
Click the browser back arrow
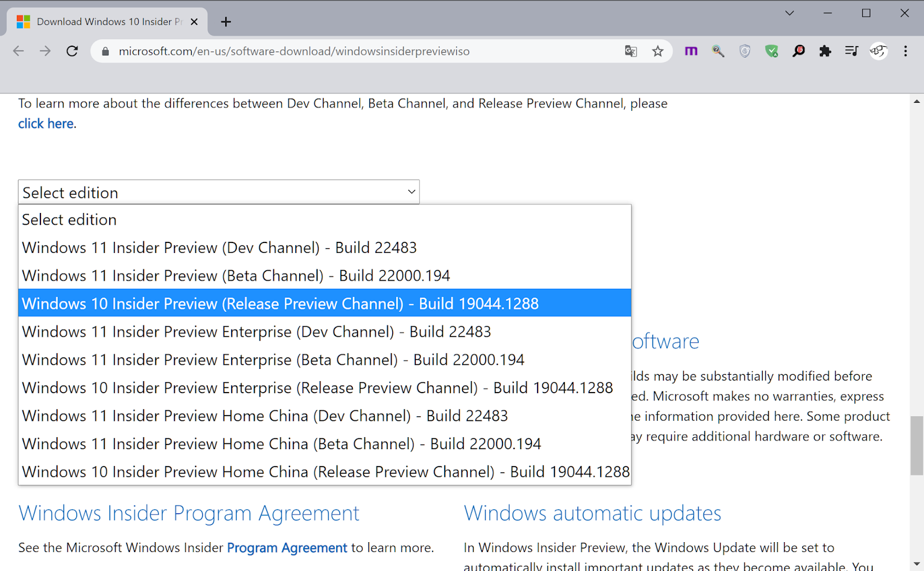pyautogui.click(x=18, y=51)
